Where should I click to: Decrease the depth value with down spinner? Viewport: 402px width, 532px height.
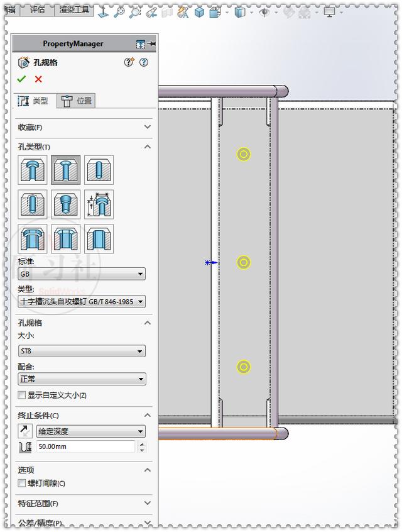[x=143, y=450]
